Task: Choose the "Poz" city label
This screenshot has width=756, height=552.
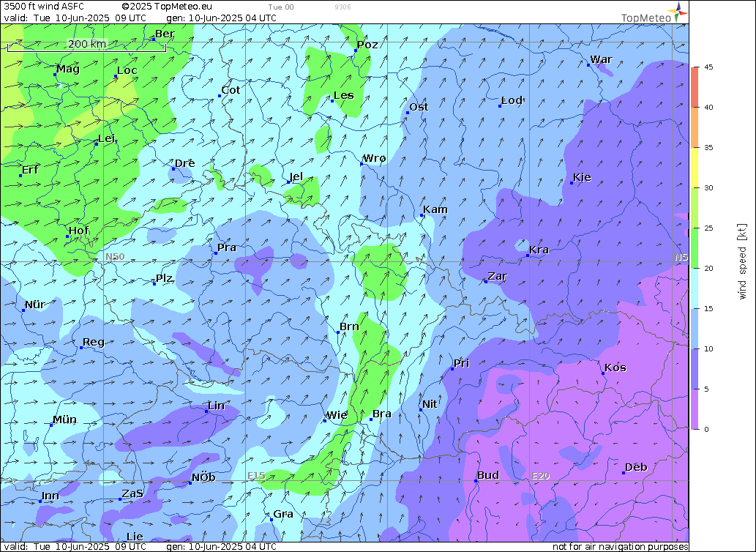Action: click(367, 45)
